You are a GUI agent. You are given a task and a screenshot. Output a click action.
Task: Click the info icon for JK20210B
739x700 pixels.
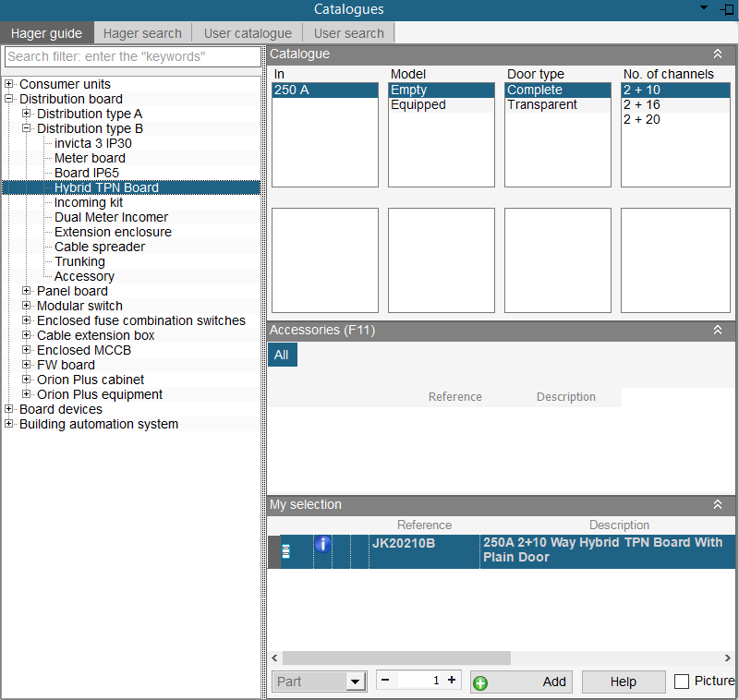[322, 545]
